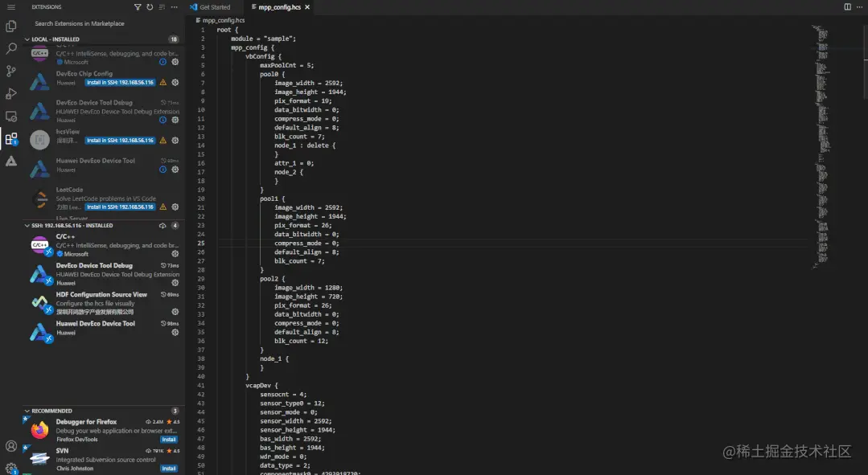Click 'wdr_mode = 0;' code line
The height and width of the screenshot is (475, 868).
click(x=283, y=457)
